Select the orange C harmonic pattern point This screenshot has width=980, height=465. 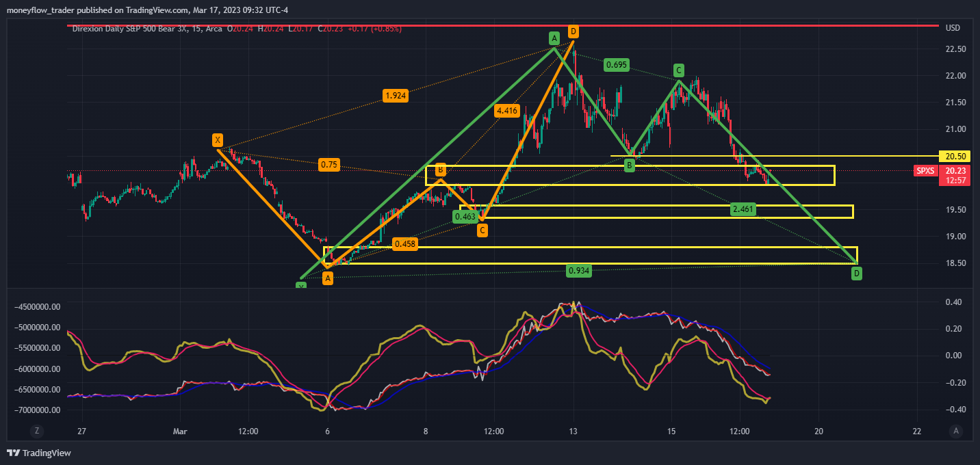482,230
